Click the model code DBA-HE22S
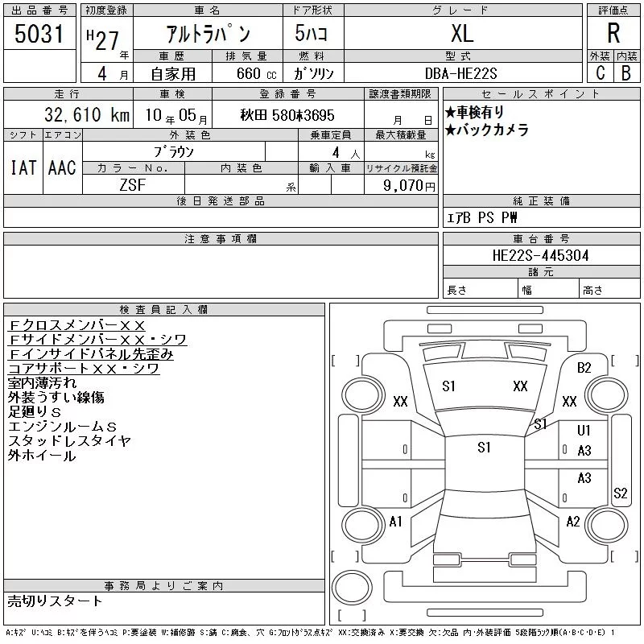The height and width of the screenshot is (644, 644). point(460,73)
